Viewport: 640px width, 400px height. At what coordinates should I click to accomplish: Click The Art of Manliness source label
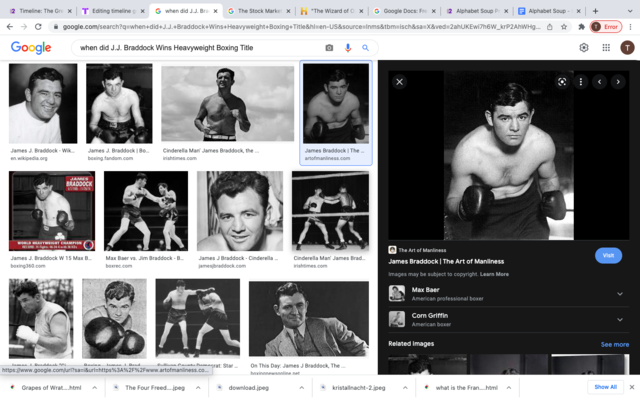click(422, 250)
